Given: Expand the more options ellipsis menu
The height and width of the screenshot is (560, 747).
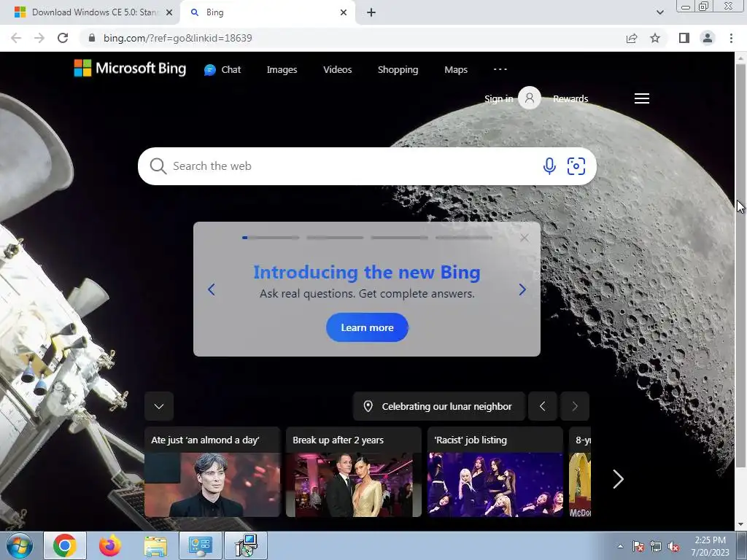Looking at the screenshot, I should (500, 69).
